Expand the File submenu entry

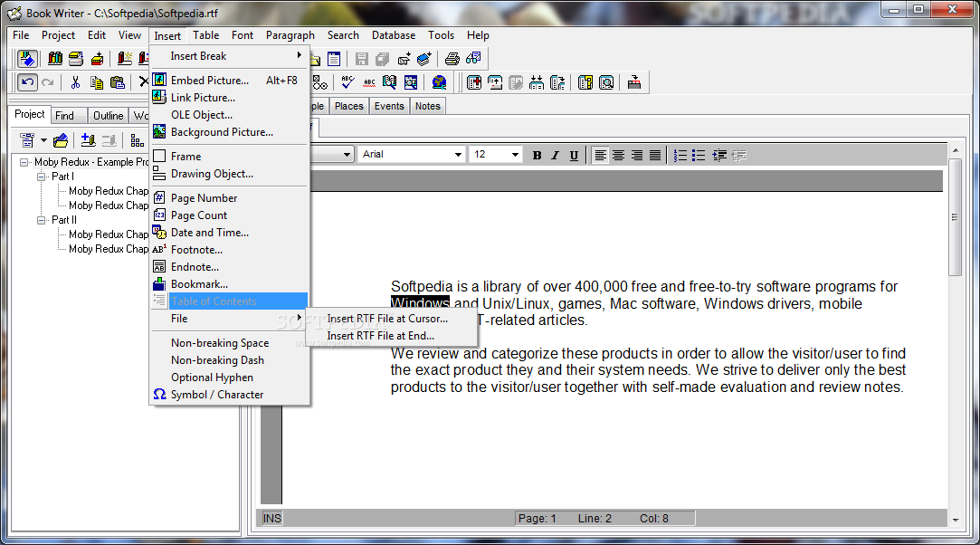229,319
